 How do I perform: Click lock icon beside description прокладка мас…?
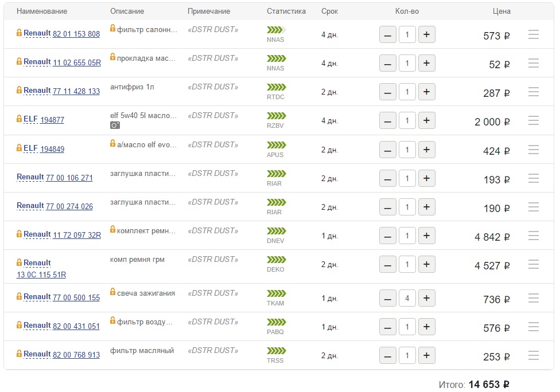(x=112, y=56)
